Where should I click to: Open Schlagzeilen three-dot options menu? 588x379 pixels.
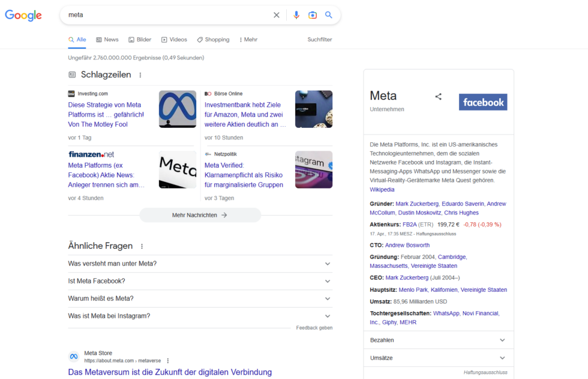[x=140, y=75]
